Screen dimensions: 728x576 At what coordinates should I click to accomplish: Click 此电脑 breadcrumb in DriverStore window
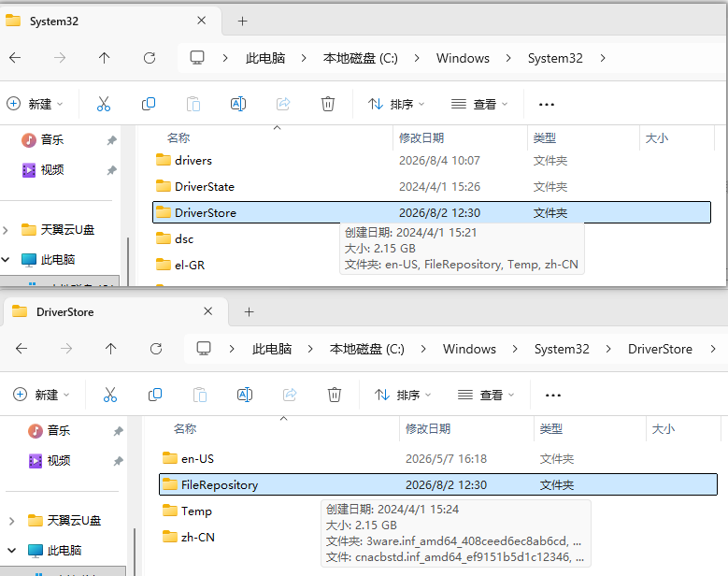click(272, 349)
